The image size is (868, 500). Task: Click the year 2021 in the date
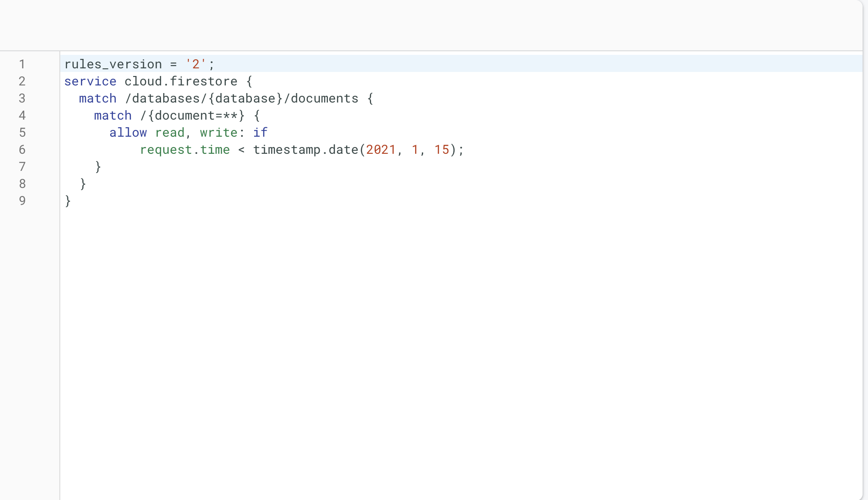[x=380, y=150]
